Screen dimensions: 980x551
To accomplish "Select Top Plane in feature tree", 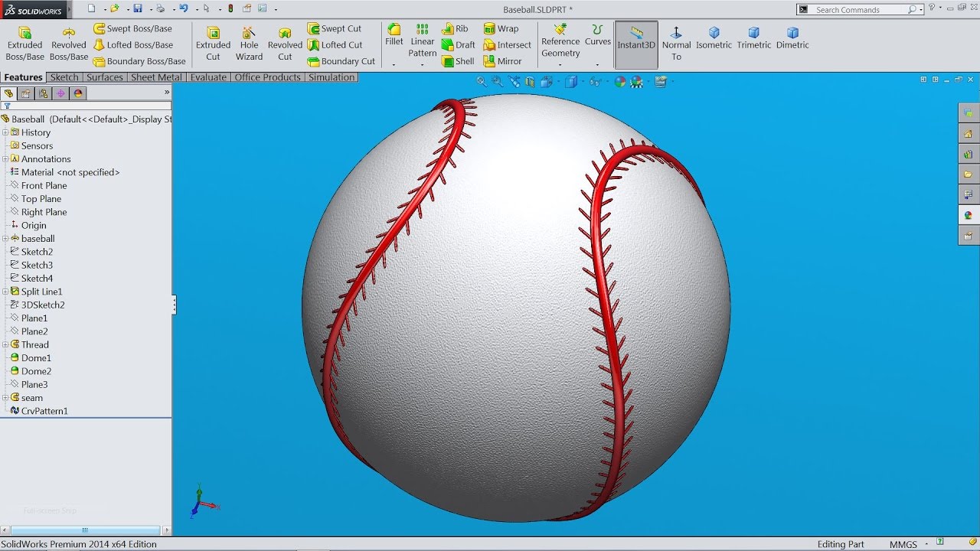I will tap(41, 199).
